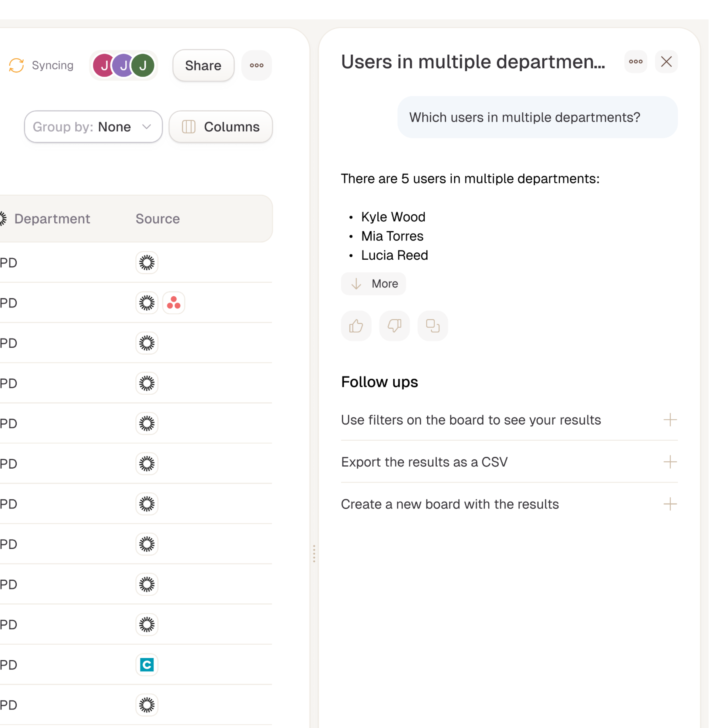
Task: Expand the list with More button
Action: point(373,283)
